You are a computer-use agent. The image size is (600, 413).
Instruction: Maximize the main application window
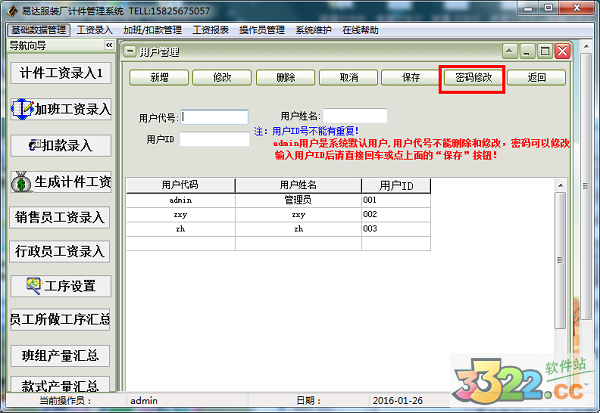[549, 8]
